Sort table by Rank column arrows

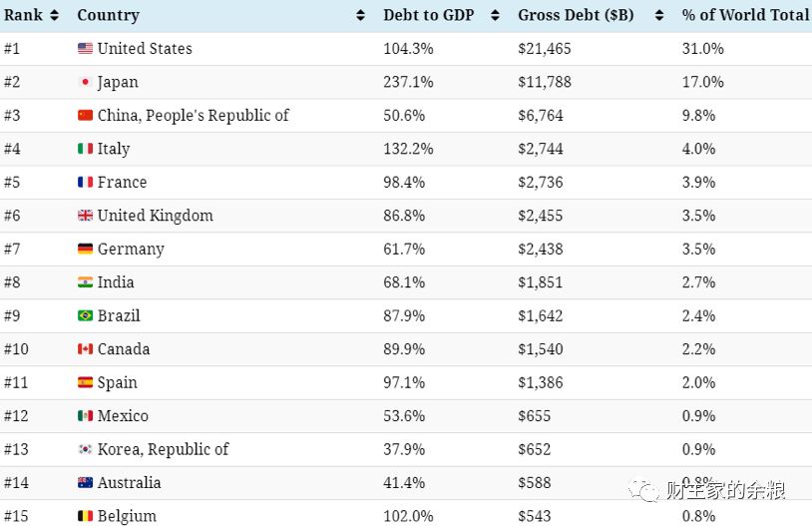[54, 16]
